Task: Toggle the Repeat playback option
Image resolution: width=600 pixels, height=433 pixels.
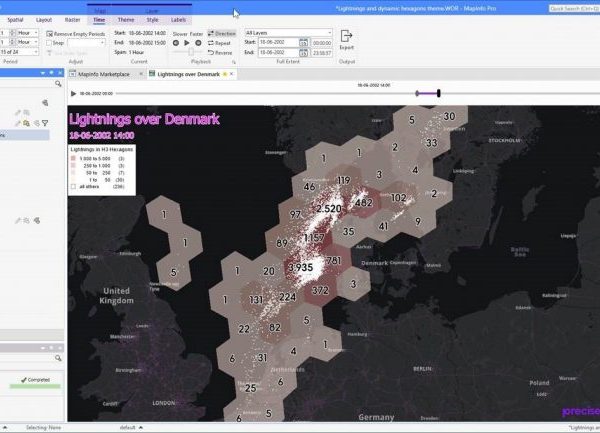Action: pyautogui.click(x=219, y=43)
